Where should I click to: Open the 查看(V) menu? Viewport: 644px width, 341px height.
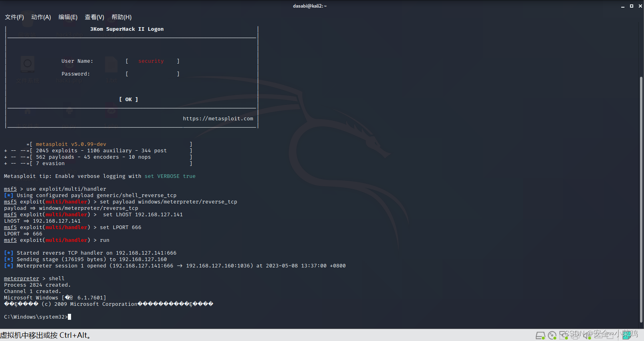94,17
